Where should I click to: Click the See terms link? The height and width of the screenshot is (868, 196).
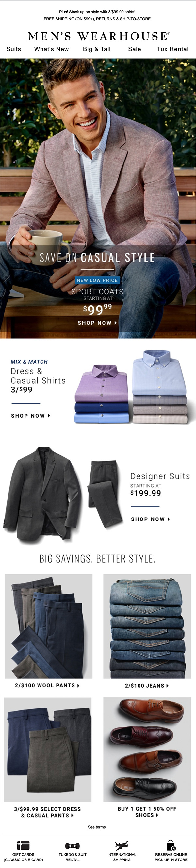tap(97, 827)
